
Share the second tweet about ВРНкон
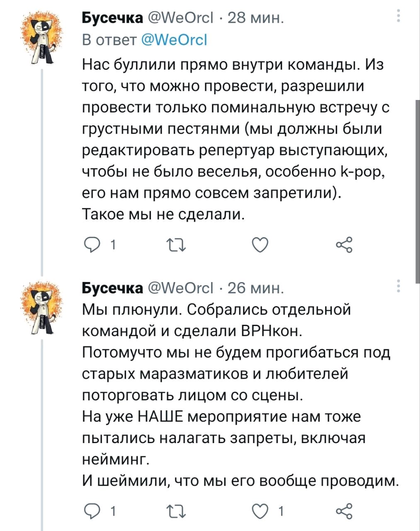pos(344,511)
